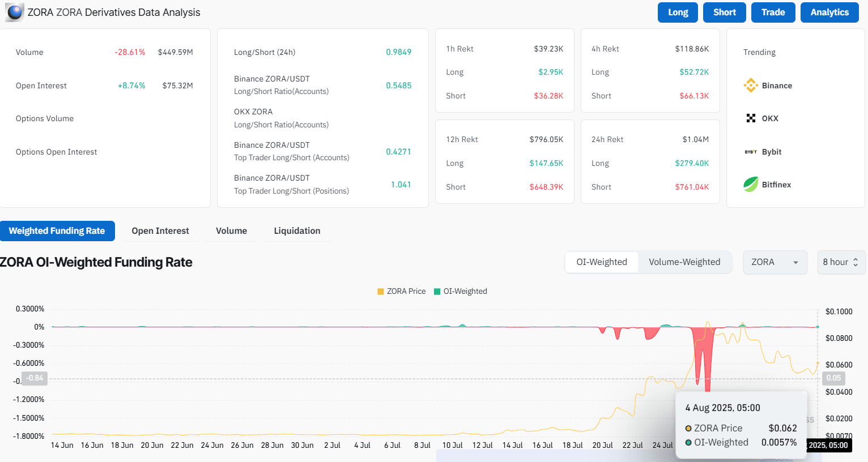
Task: Open the 8 hour interval selector
Action: tap(841, 262)
